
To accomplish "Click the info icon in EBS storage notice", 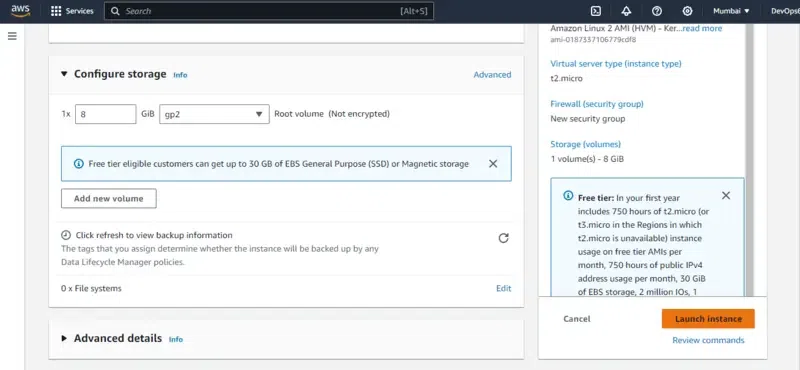I will click(x=79, y=164).
